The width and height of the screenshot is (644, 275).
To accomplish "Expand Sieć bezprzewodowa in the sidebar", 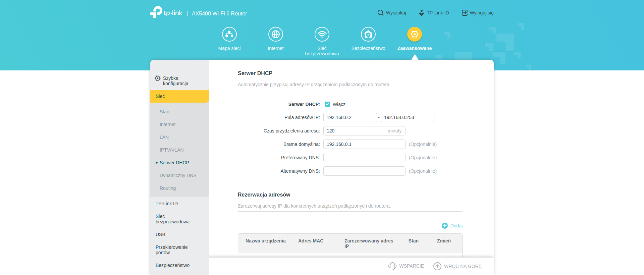I will pos(172,219).
